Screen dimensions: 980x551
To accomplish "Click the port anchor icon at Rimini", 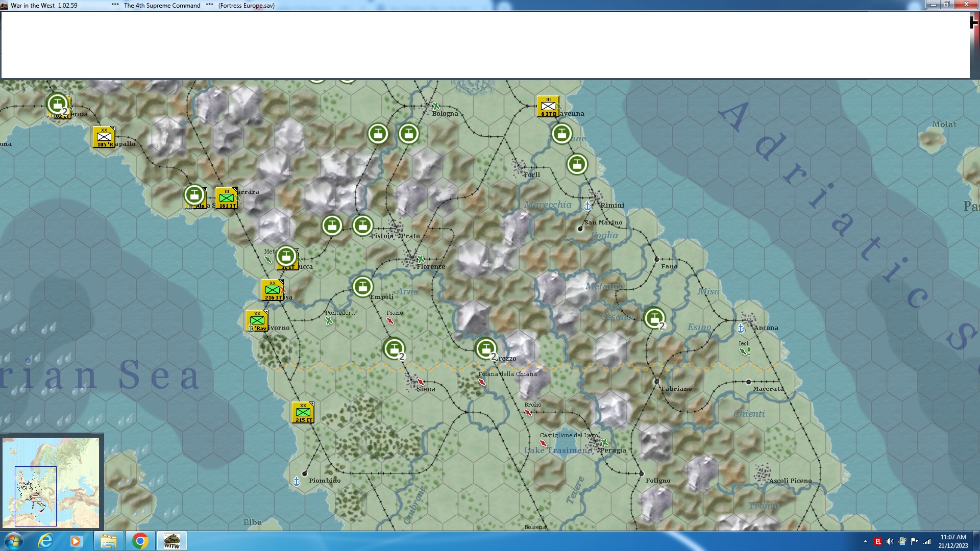I will click(587, 206).
